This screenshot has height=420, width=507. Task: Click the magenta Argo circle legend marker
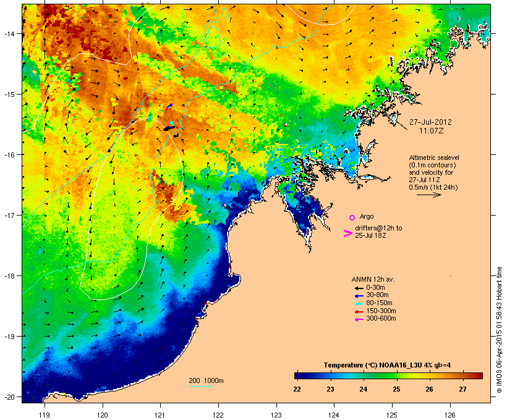(352, 217)
